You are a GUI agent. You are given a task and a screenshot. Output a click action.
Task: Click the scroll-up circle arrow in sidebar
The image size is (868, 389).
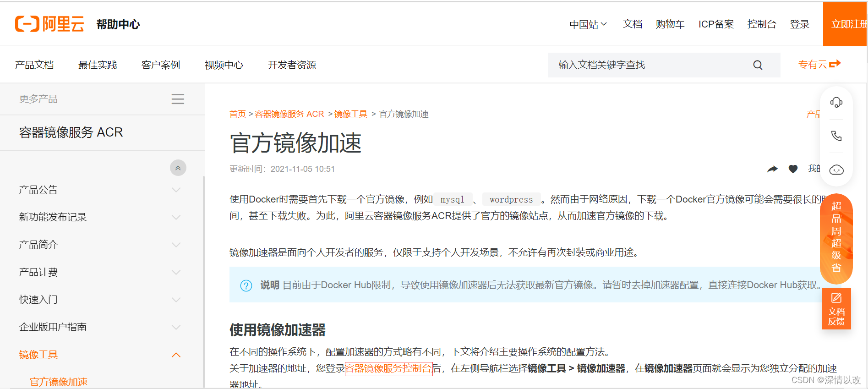[178, 168]
